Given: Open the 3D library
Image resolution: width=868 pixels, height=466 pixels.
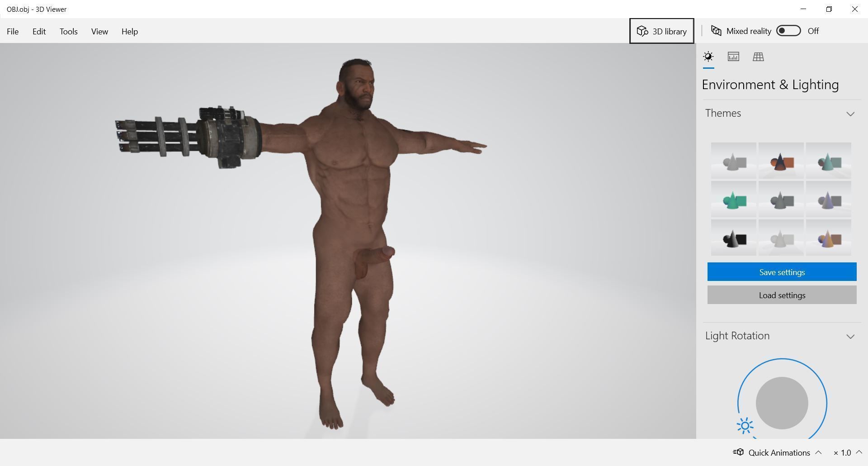Looking at the screenshot, I should coord(661,31).
